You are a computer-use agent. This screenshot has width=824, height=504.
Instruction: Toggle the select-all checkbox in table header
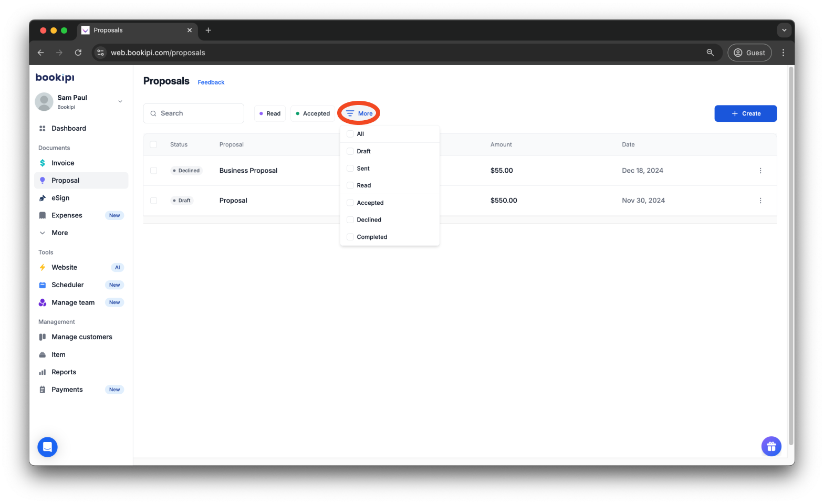(x=153, y=144)
